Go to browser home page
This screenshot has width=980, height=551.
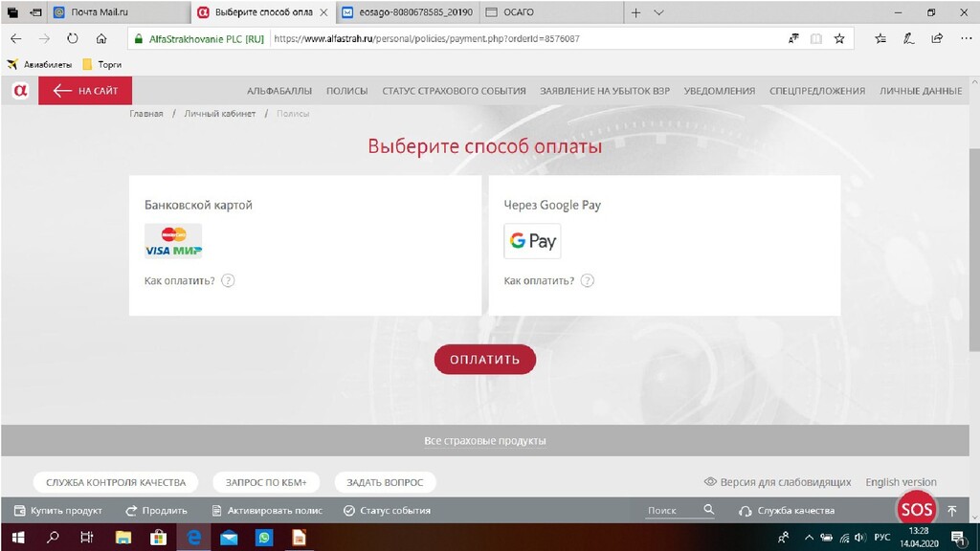pyautogui.click(x=101, y=38)
